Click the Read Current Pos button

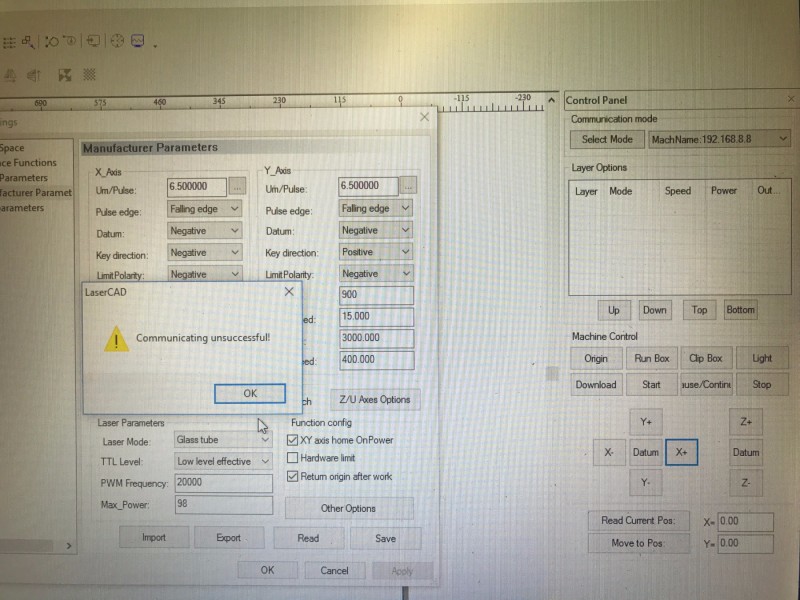(637, 521)
